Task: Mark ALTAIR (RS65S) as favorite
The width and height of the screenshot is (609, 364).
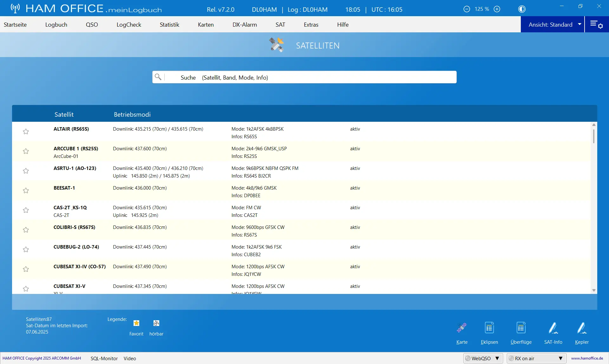Action: click(x=26, y=132)
